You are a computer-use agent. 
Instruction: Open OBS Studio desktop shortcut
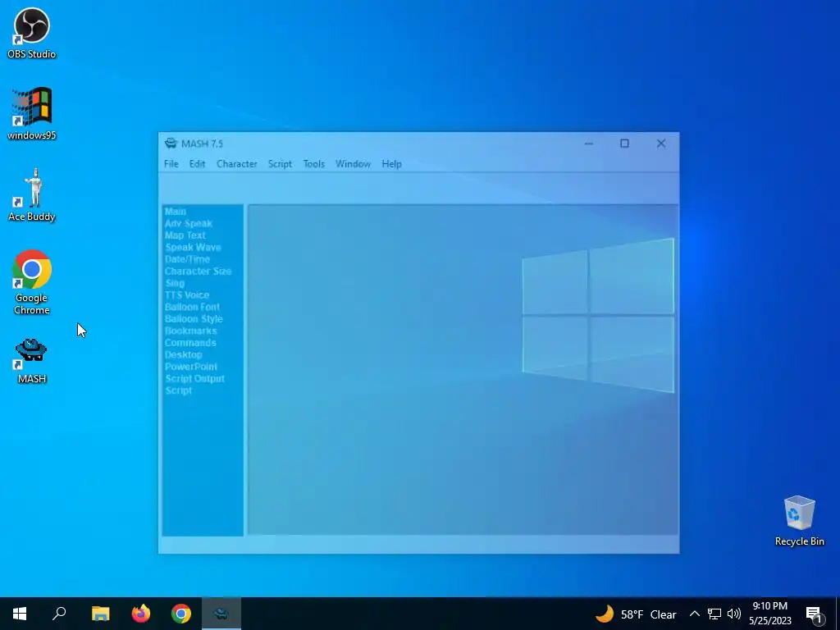click(32, 33)
